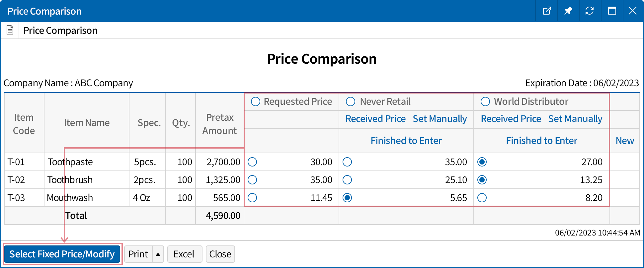Open the window in a new popup
644x268 pixels.
pos(547,11)
